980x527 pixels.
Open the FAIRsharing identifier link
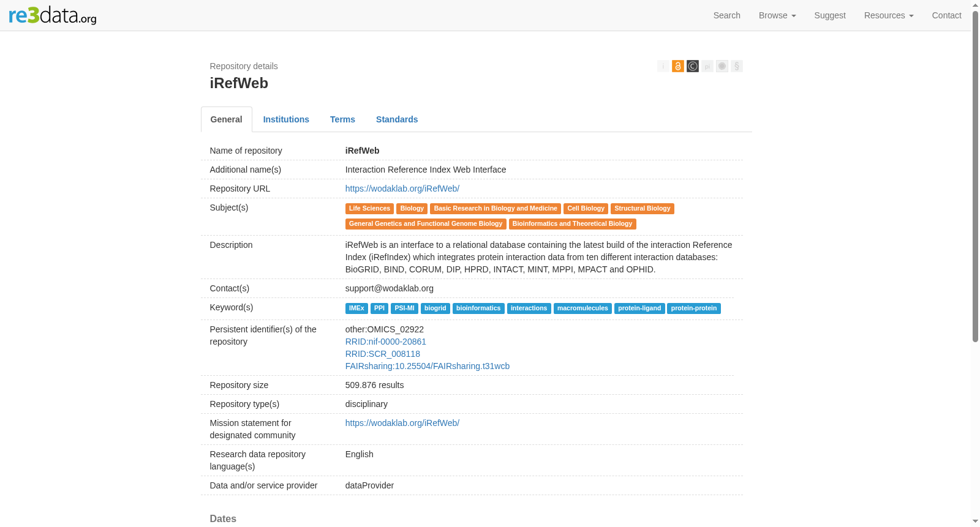click(428, 366)
